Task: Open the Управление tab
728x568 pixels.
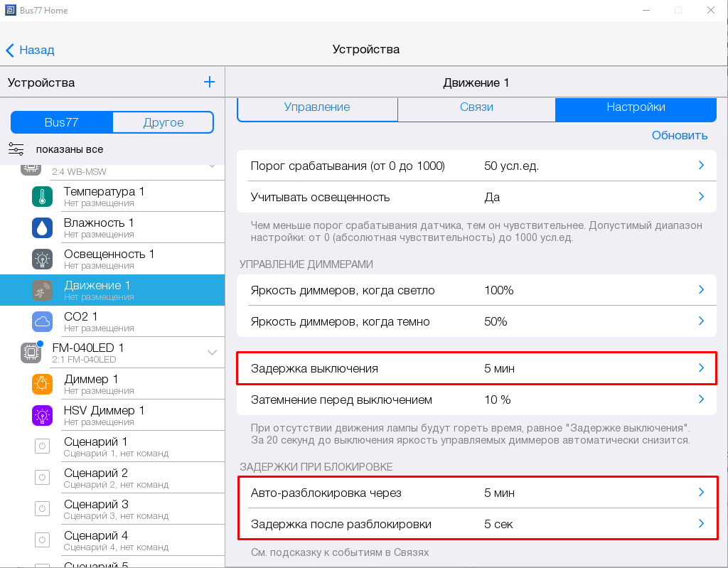Action: (317, 107)
